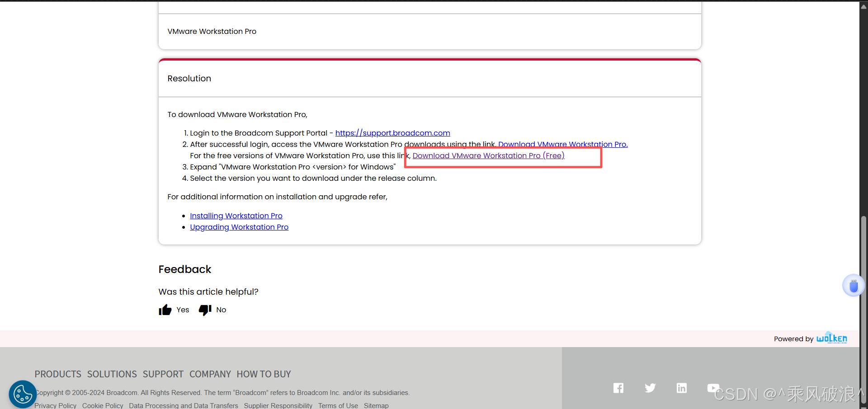Viewport: 868px width, 409px height.
Task: Click the Feedback heading
Action: click(x=185, y=269)
